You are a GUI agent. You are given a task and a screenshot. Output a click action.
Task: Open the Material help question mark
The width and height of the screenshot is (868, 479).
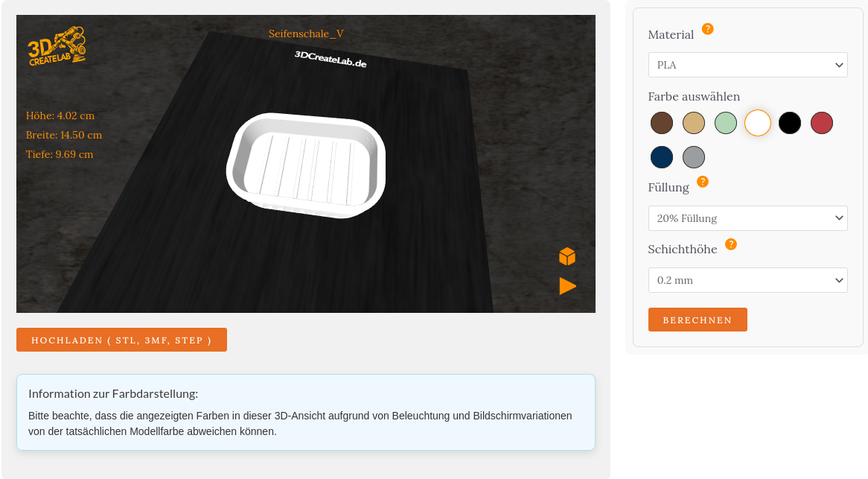click(708, 29)
